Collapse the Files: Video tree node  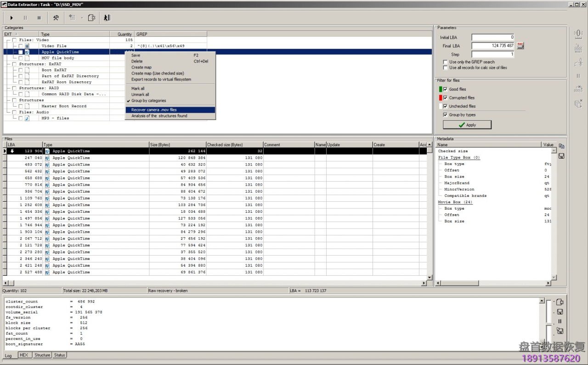[8, 40]
